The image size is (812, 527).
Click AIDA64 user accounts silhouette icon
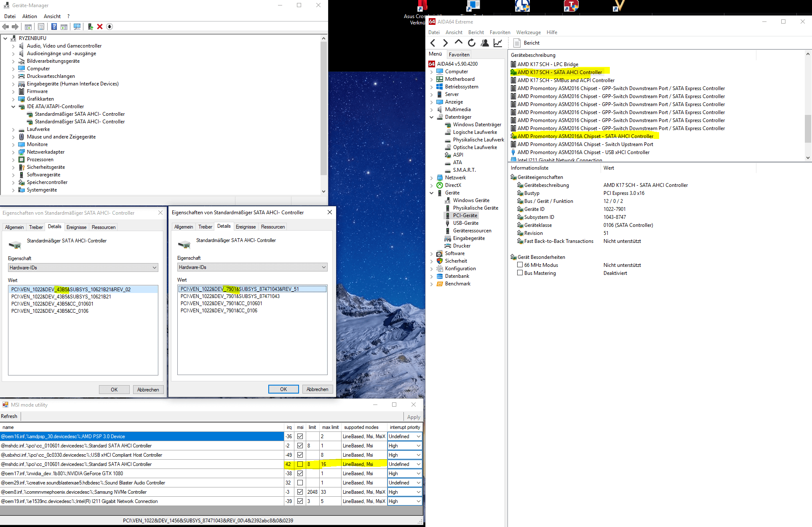point(485,43)
